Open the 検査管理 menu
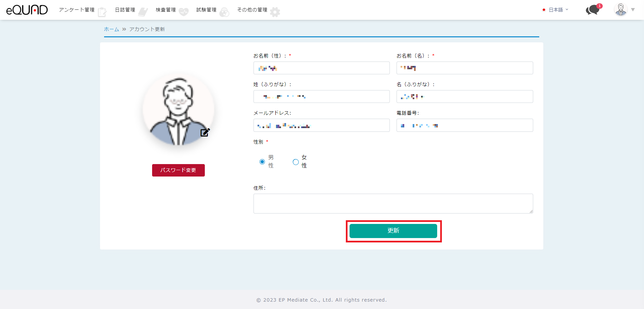 tap(166, 10)
